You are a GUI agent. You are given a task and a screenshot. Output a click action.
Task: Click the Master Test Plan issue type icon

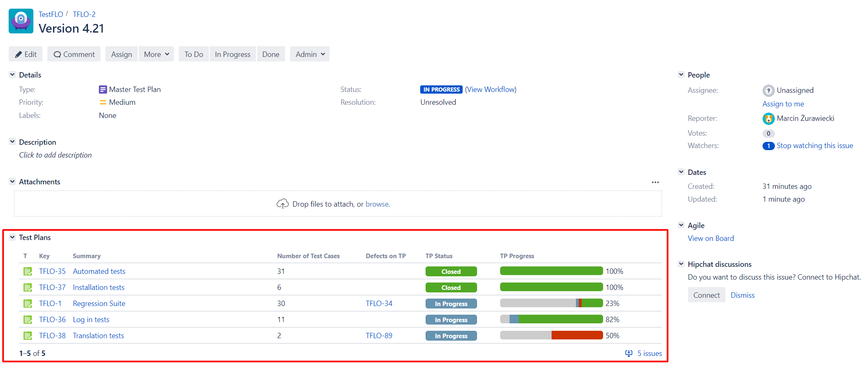click(x=103, y=89)
